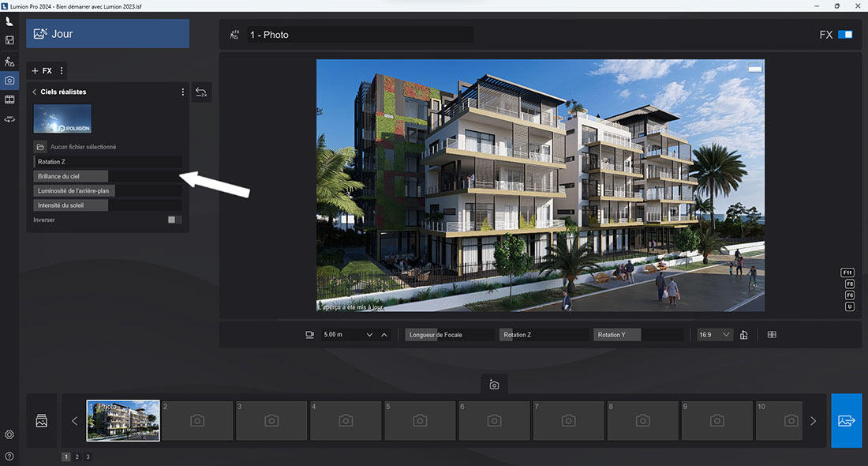
Task: Collapse Ciels réalistes with the back chevron
Action: 35,92
